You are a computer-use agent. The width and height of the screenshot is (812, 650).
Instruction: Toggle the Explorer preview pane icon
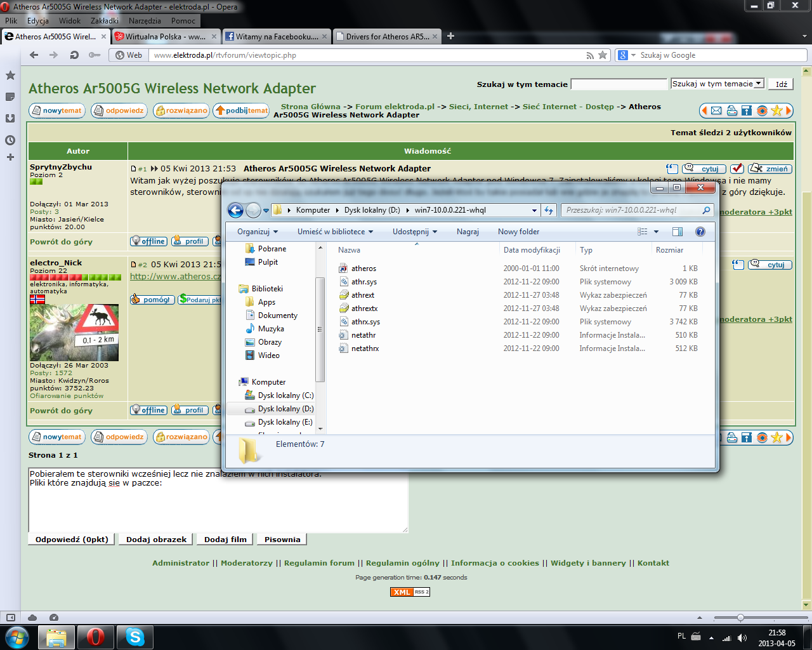pyautogui.click(x=678, y=232)
